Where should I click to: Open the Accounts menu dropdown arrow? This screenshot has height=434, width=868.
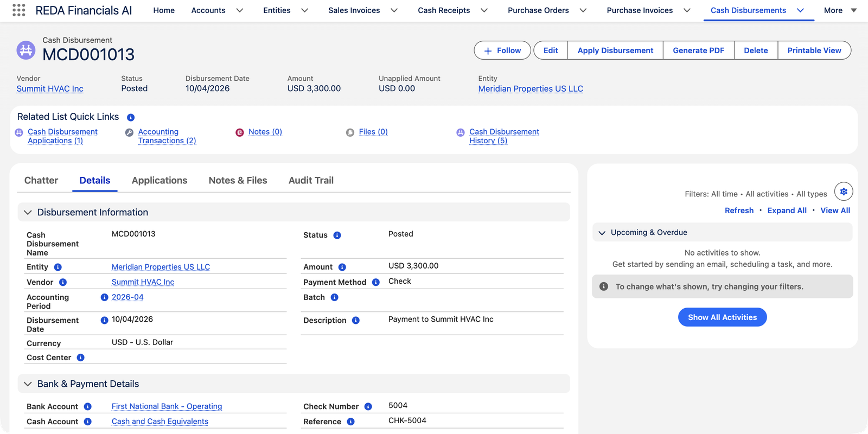(240, 10)
